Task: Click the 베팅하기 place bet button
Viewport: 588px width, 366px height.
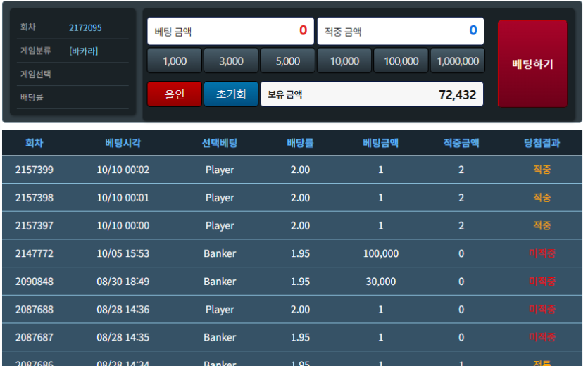Action: point(532,64)
